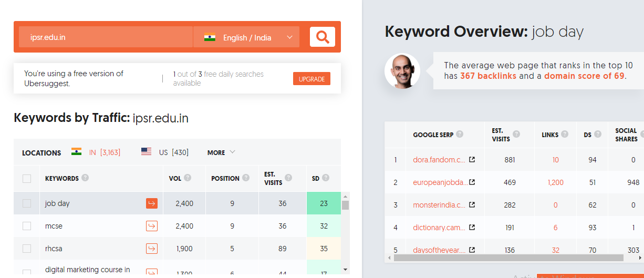The height and width of the screenshot is (278, 644).
Task: Click the 89 est. visits value for rhcsa
Action: point(283,249)
